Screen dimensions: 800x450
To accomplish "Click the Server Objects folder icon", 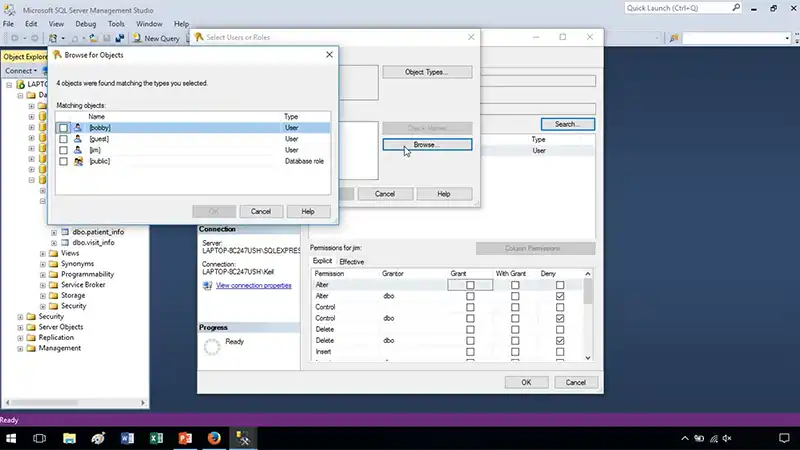I will click(31, 327).
